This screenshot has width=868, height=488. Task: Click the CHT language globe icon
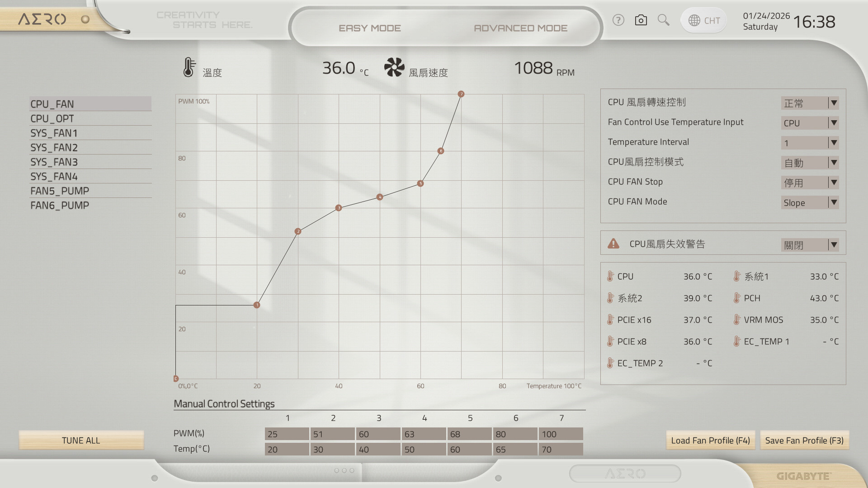point(694,20)
